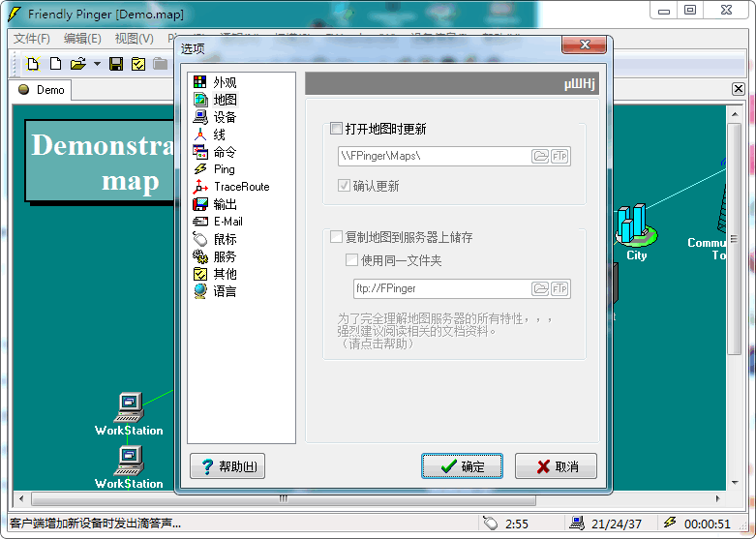Click FTP button beside ftp://FPinger field
The image size is (756, 539).
pos(559,288)
